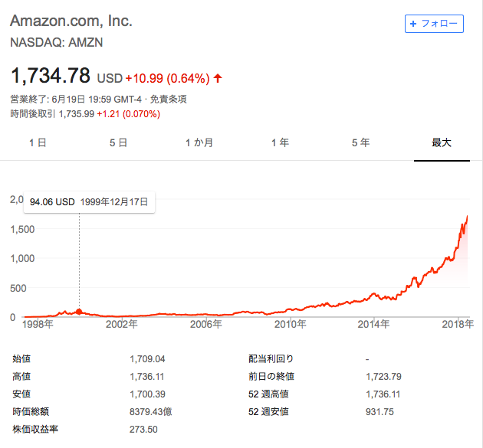This screenshot has height=448, width=483.
Task: Open the 5年 range tab
Action: point(360,142)
